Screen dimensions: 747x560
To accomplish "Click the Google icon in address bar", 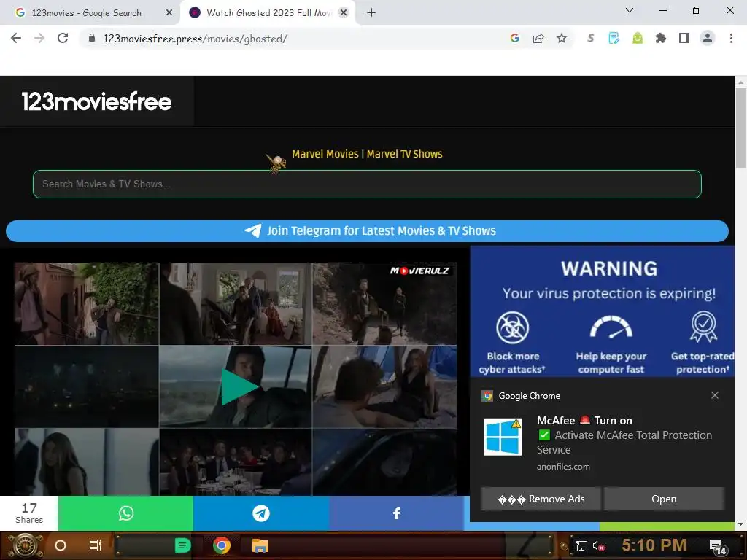I will click(514, 38).
